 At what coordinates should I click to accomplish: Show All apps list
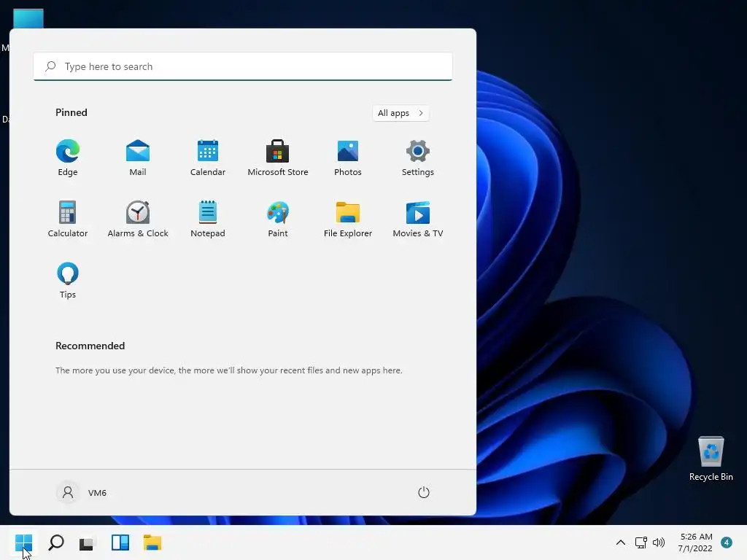coord(400,113)
